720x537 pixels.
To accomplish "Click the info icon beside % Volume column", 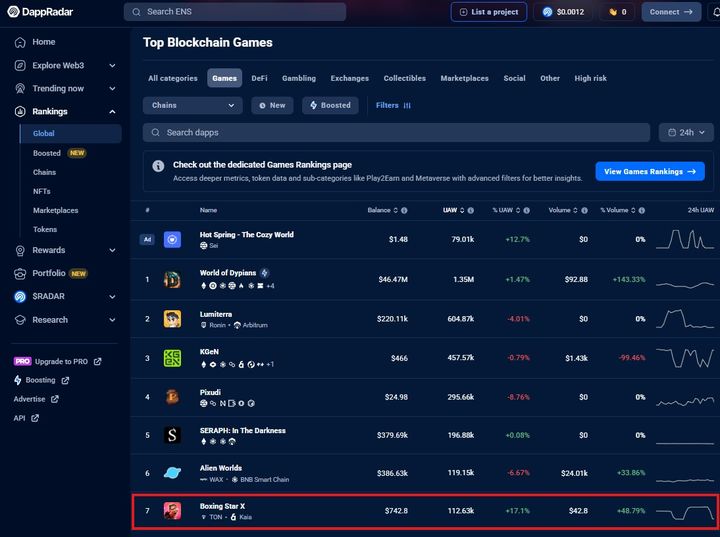I will pos(642,210).
